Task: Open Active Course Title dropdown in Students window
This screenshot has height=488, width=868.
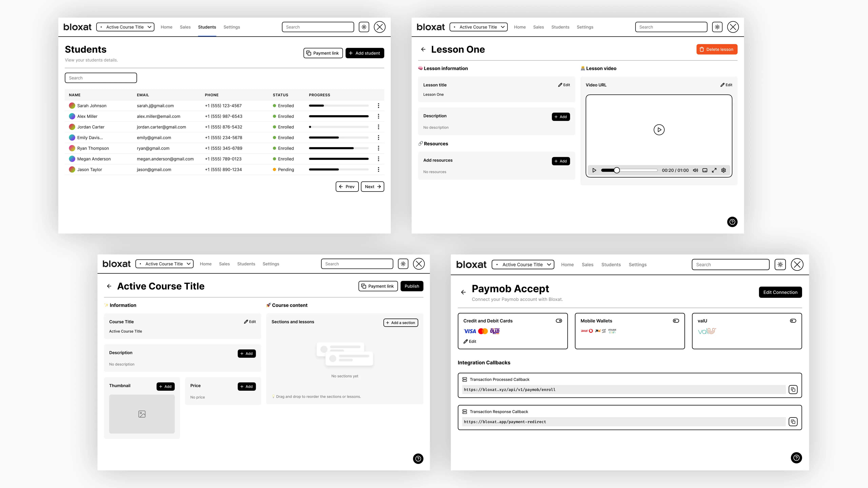Action: (125, 27)
